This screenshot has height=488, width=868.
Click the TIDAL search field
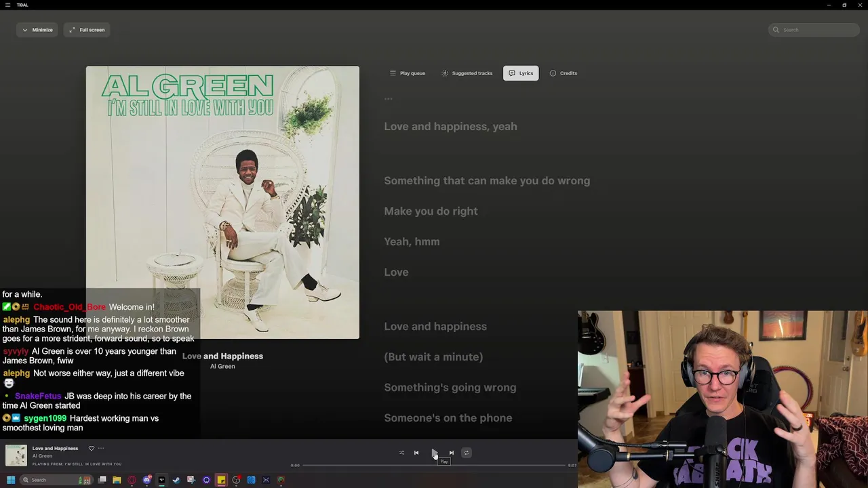[814, 30]
